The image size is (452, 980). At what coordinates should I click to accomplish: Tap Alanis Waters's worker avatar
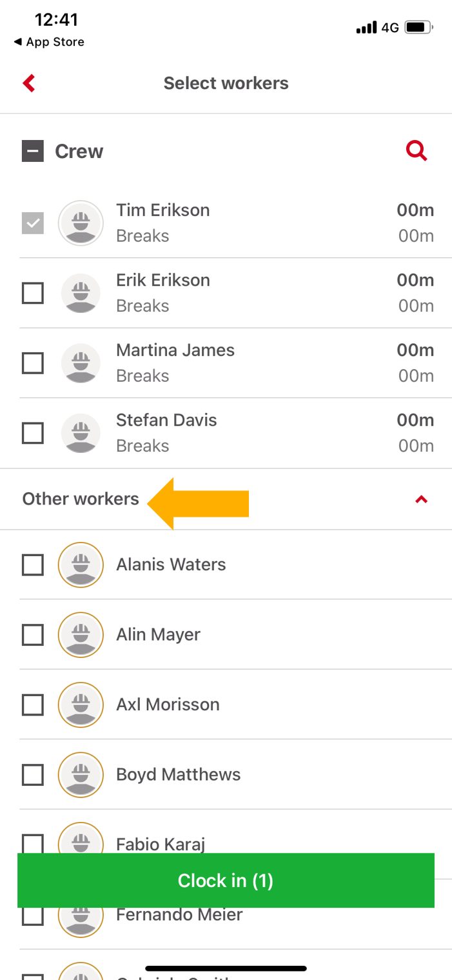pyautogui.click(x=81, y=565)
